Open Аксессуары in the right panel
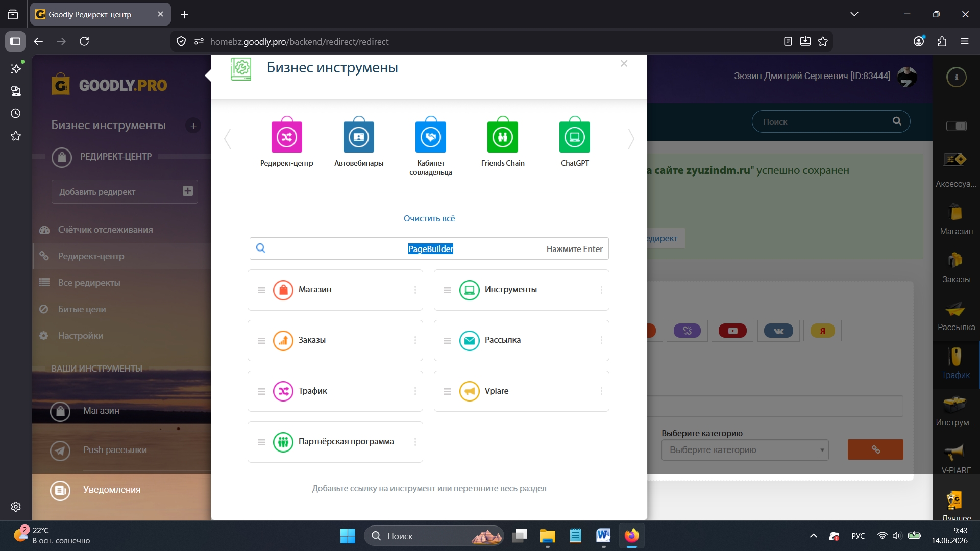Viewport: 980px width, 551px height. (x=956, y=170)
